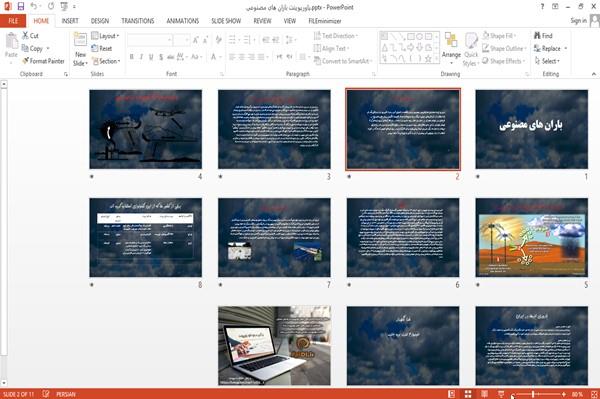Screen dimensions: 600x399
Task: Click the Reset slide button
Action: (x=101, y=49)
